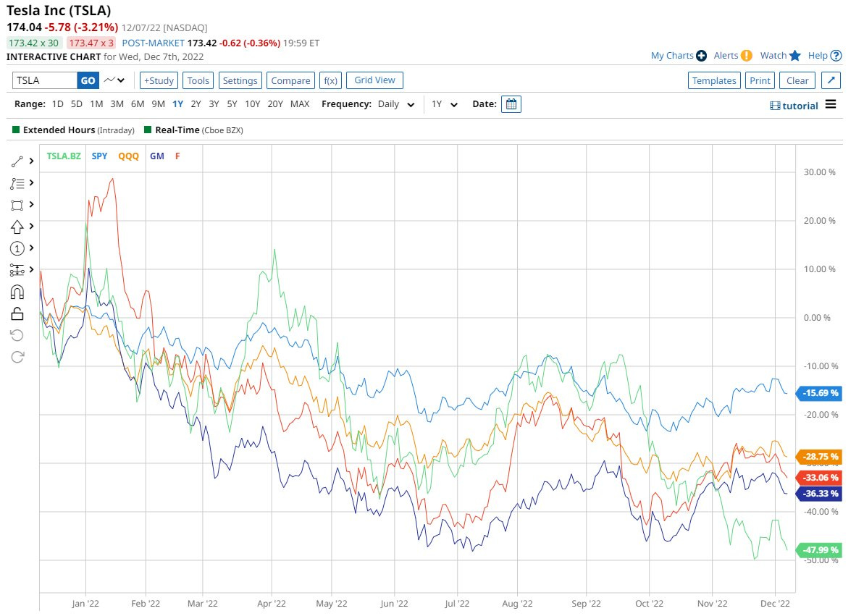Select the 6M range

(x=138, y=104)
